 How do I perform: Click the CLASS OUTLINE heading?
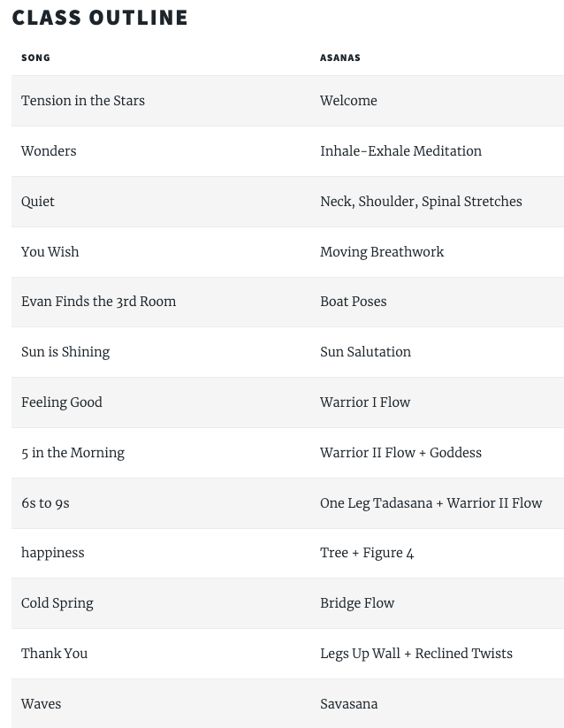coord(100,18)
